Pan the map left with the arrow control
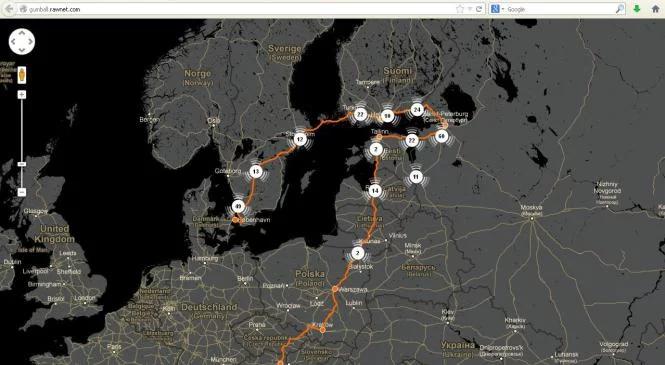 pyautogui.click(x=13, y=42)
